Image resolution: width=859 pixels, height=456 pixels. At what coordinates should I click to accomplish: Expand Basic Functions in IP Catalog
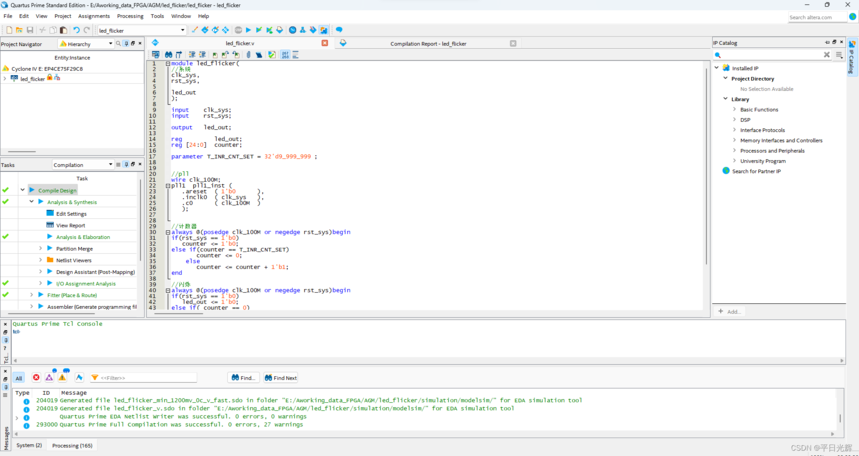coord(734,110)
